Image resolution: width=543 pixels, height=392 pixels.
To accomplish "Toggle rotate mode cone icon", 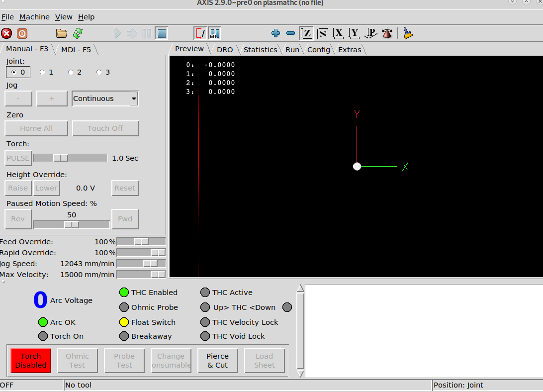I will pos(387,34).
